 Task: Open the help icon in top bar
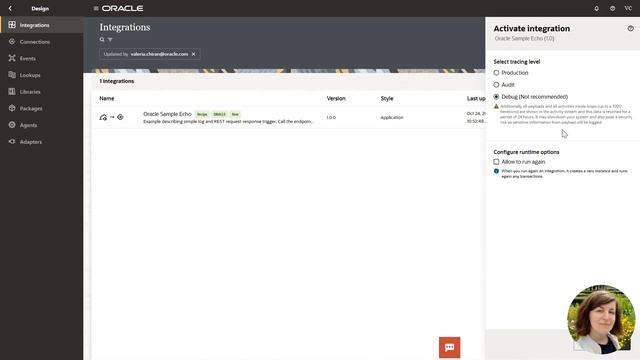coord(612,8)
